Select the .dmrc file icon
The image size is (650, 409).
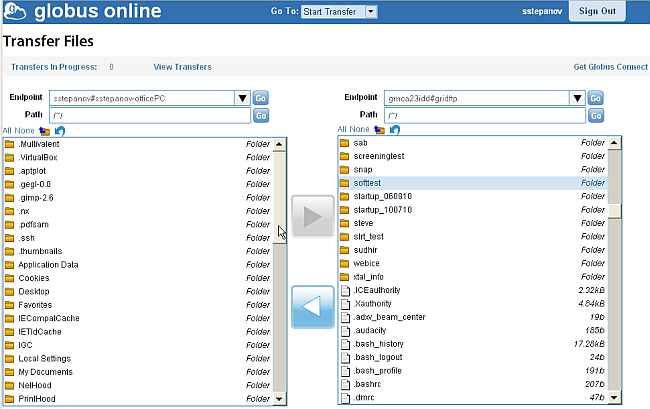pos(345,397)
